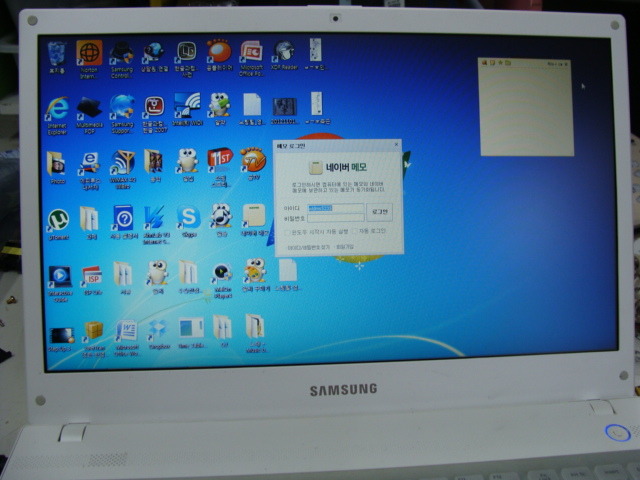Viewport: 640px width, 480px height.
Task: Click first icon on sticky note toolbar
Action: pos(485,62)
